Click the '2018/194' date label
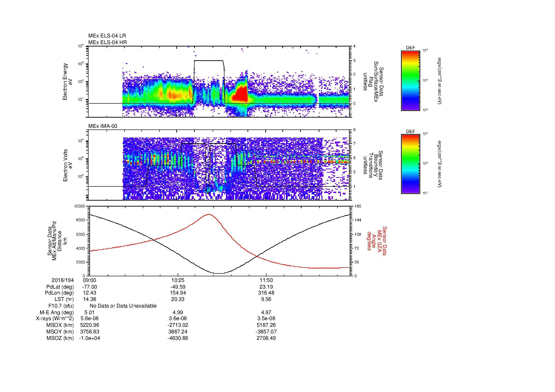This screenshot has height=392, width=555. point(63,280)
